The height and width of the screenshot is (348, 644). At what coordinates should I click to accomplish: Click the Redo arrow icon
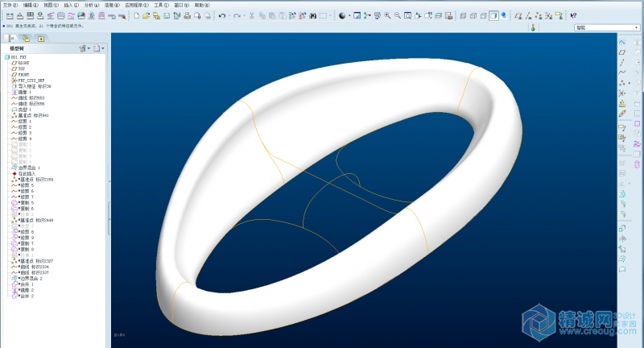tap(237, 15)
